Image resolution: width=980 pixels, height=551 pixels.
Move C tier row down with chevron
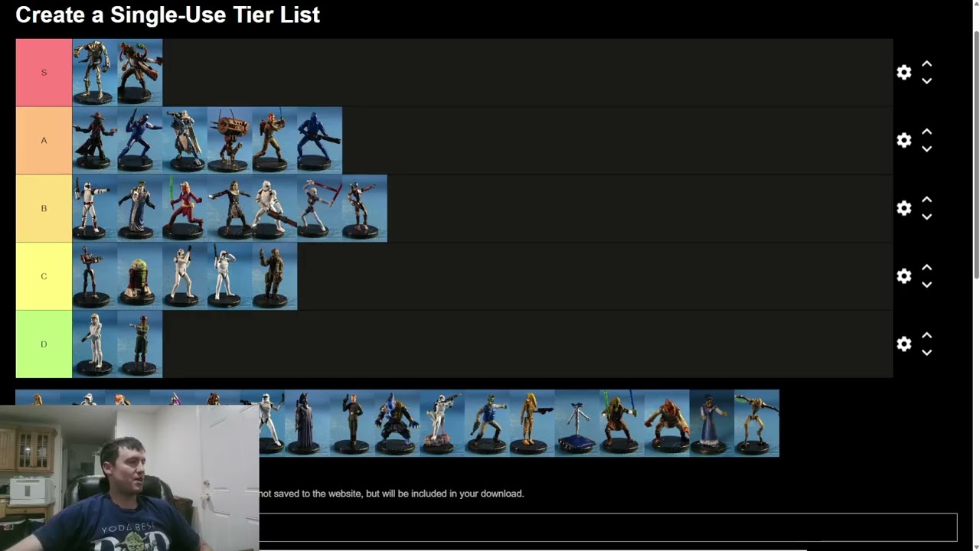click(x=926, y=285)
